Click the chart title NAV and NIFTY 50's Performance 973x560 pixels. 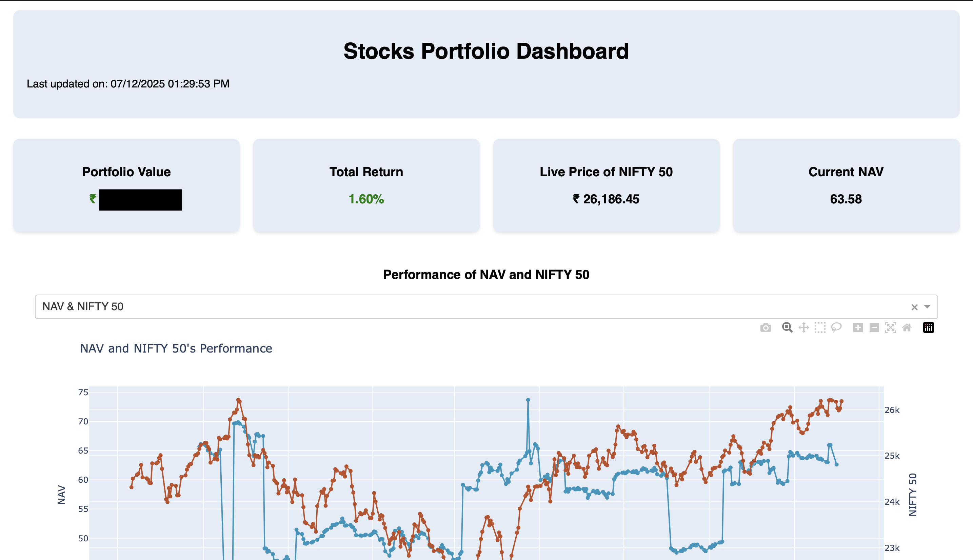click(x=176, y=348)
